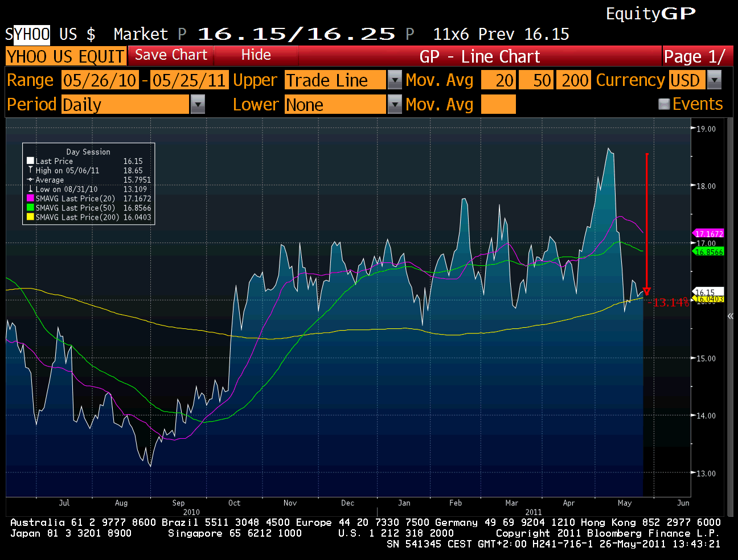
Task: Click the Low on 08/31/10 legend icon
Action: tap(30, 189)
